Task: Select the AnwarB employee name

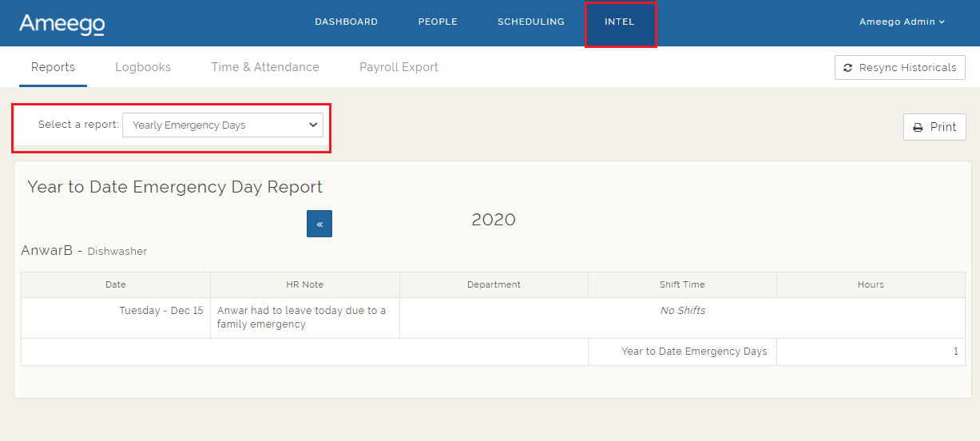Action: coord(46,251)
